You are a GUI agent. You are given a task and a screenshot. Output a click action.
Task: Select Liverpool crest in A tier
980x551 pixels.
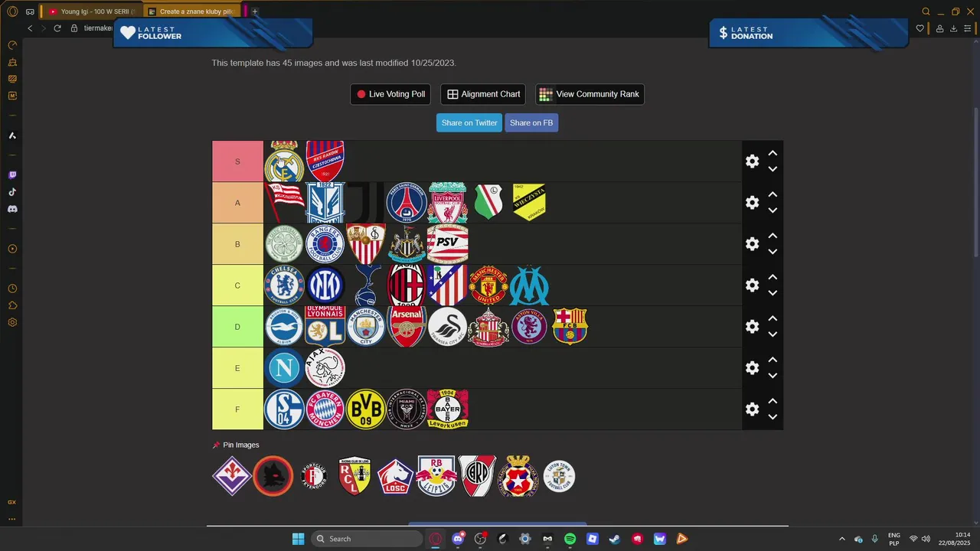447,203
